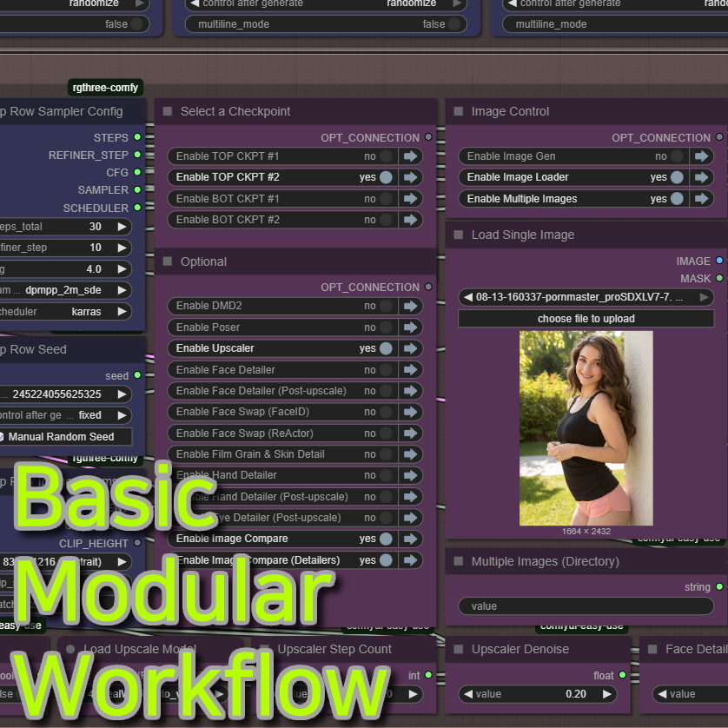Increase Upscaler Denoise value with right arrow
The height and width of the screenshot is (728, 728).
coord(607,694)
